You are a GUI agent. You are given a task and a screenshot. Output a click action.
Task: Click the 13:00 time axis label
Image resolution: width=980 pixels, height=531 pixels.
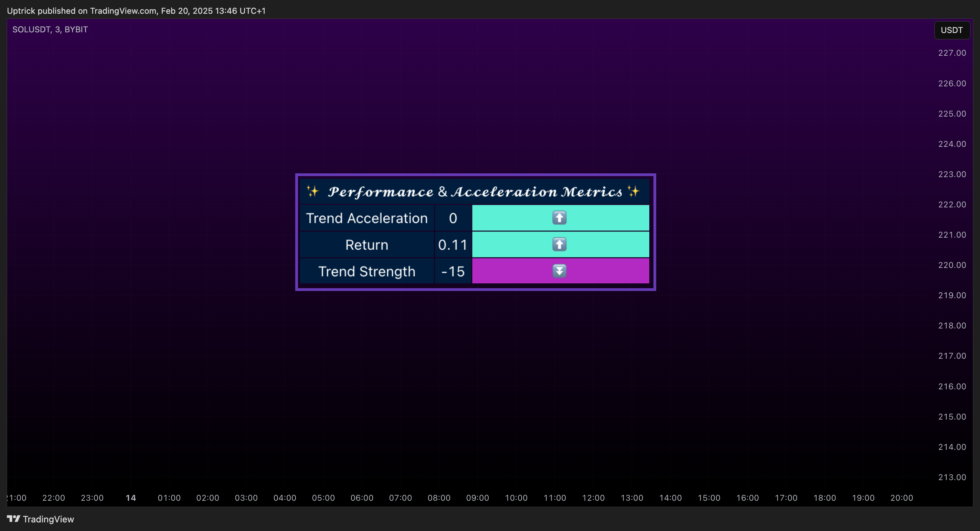pyautogui.click(x=632, y=498)
